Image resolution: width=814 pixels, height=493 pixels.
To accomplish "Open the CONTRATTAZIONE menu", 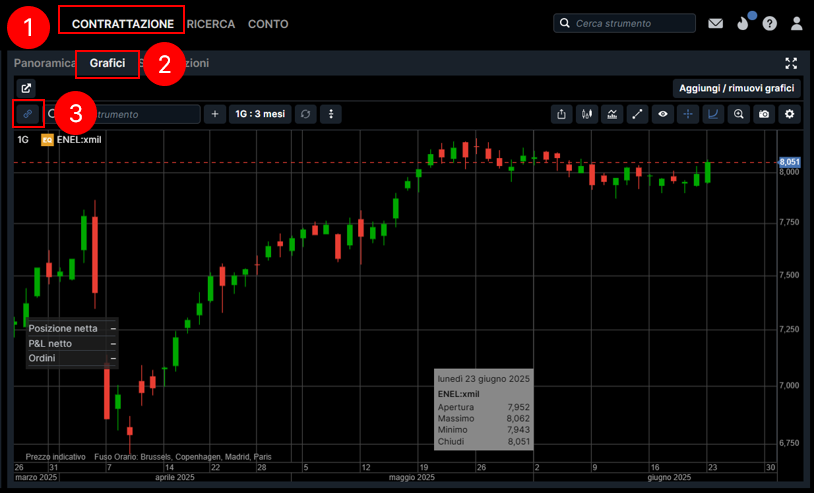I will pyautogui.click(x=123, y=24).
